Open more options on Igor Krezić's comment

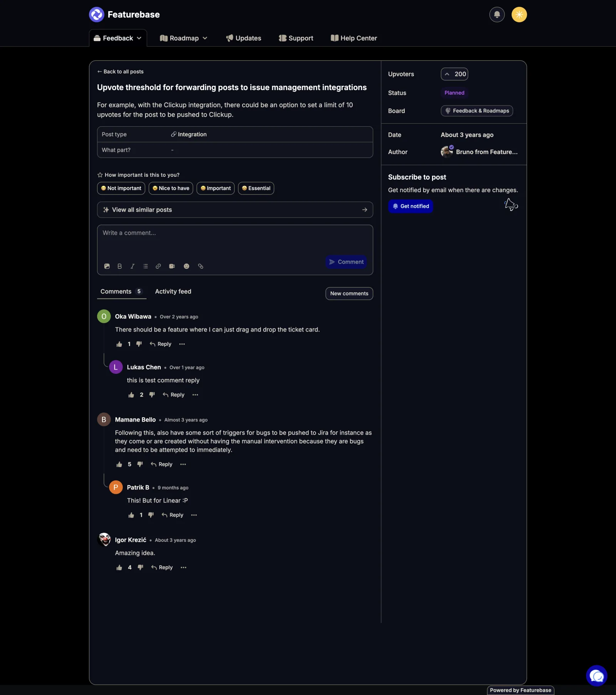pos(184,568)
